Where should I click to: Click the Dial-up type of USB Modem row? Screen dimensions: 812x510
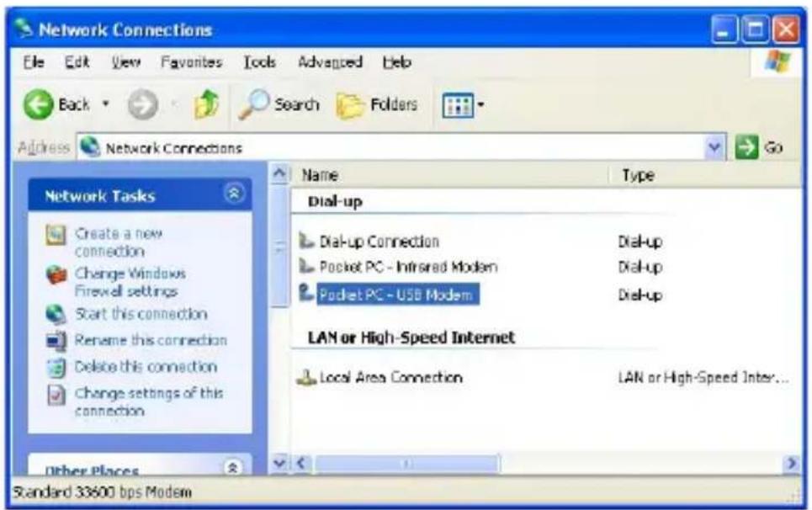click(640, 295)
